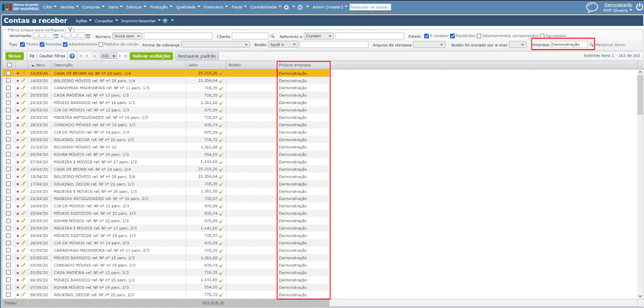This screenshot has height=308, width=644.
Task: Open the chat speech bubble icon
Action: pyautogui.click(x=592, y=8)
